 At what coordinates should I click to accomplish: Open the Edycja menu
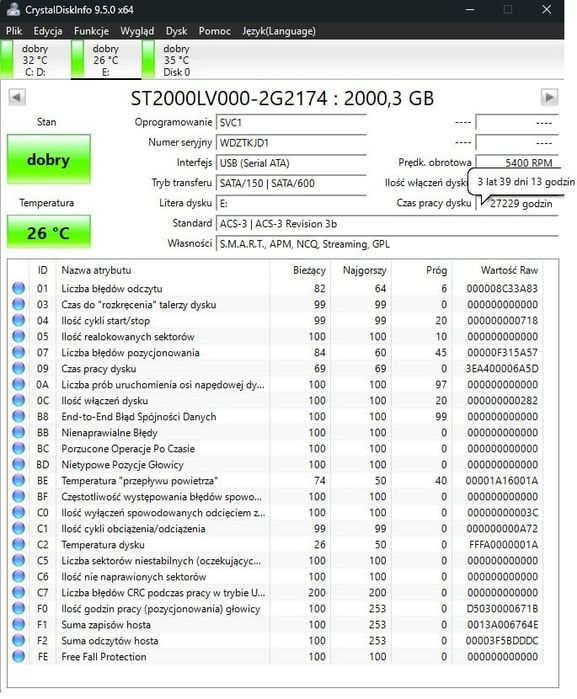(x=48, y=31)
